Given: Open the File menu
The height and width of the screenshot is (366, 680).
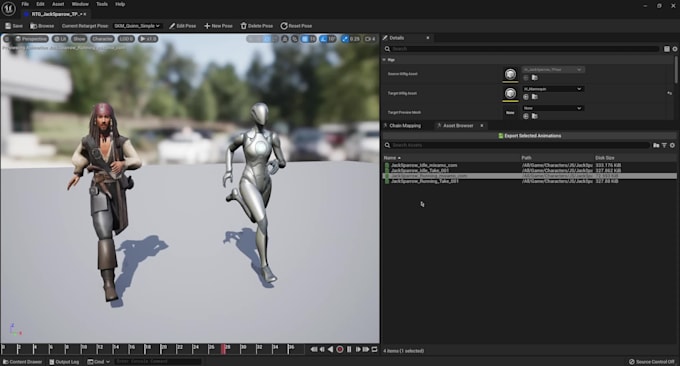Looking at the screenshot, I should coord(25,4).
